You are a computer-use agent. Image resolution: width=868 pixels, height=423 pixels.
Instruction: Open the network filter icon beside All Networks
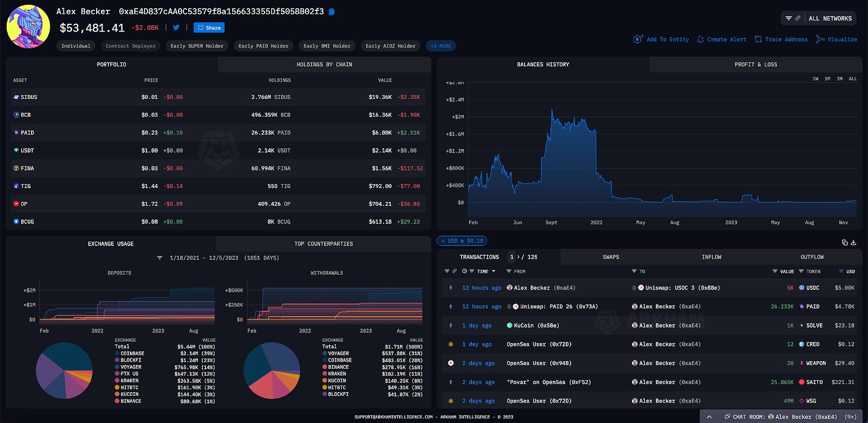789,18
